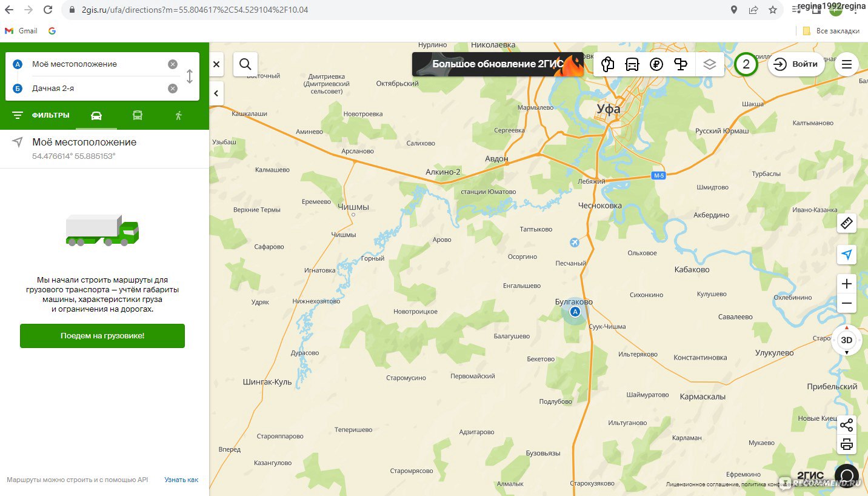The height and width of the screenshot is (496, 868).
Task: Click 'Алкино-2' label on map
Action: coord(443,172)
